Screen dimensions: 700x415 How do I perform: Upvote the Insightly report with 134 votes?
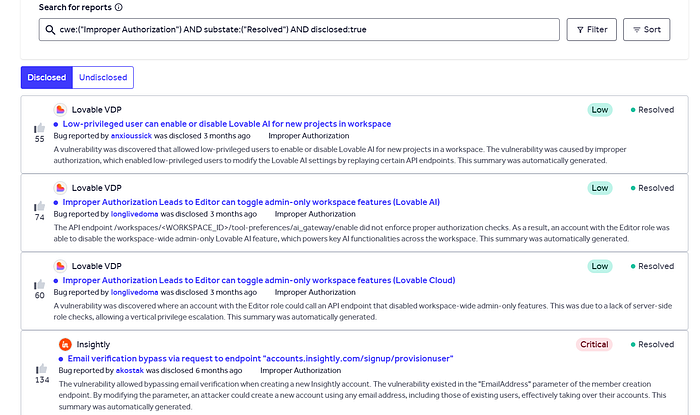point(42,369)
